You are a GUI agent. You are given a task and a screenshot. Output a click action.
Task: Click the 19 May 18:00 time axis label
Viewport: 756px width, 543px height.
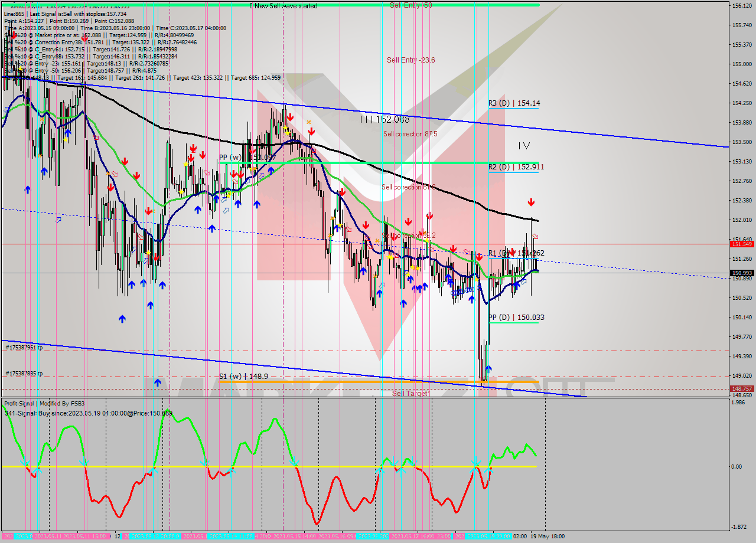click(548, 537)
